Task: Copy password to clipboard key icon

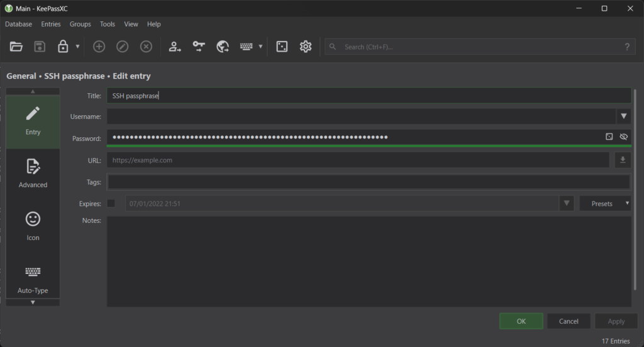Action: point(199,47)
